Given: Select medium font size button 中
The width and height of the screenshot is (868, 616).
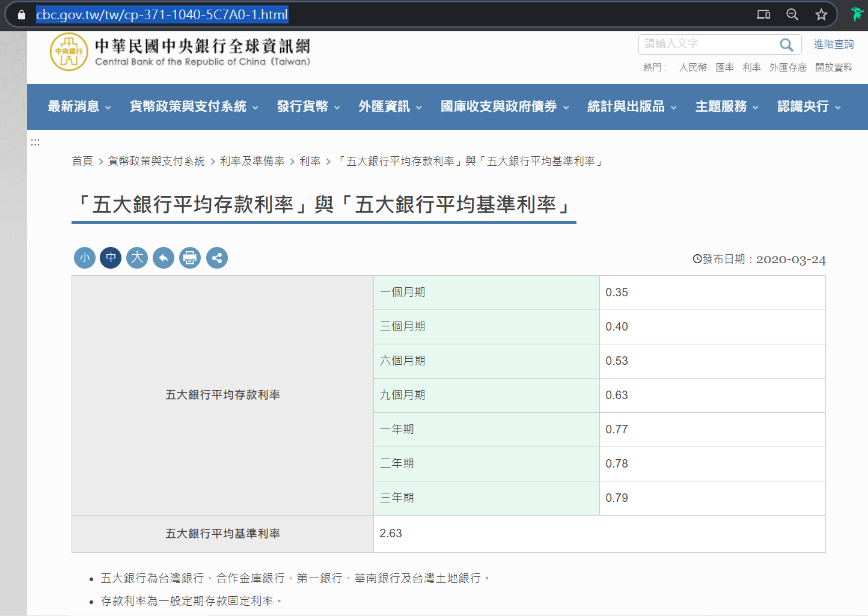Looking at the screenshot, I should pyautogui.click(x=111, y=258).
